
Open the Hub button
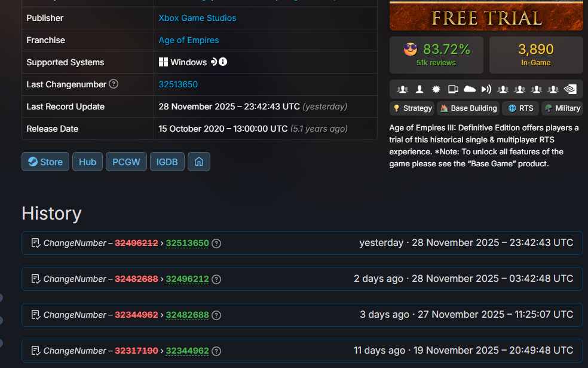tap(87, 162)
